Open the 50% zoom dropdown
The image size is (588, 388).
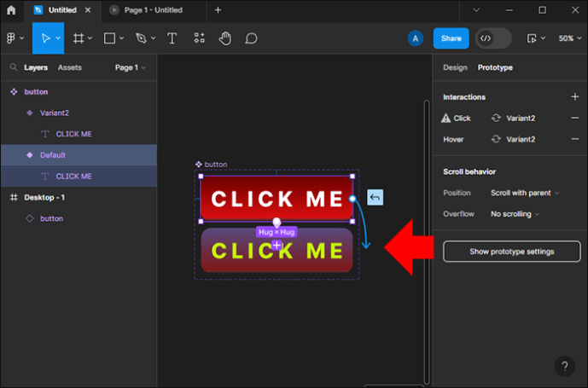coord(569,38)
